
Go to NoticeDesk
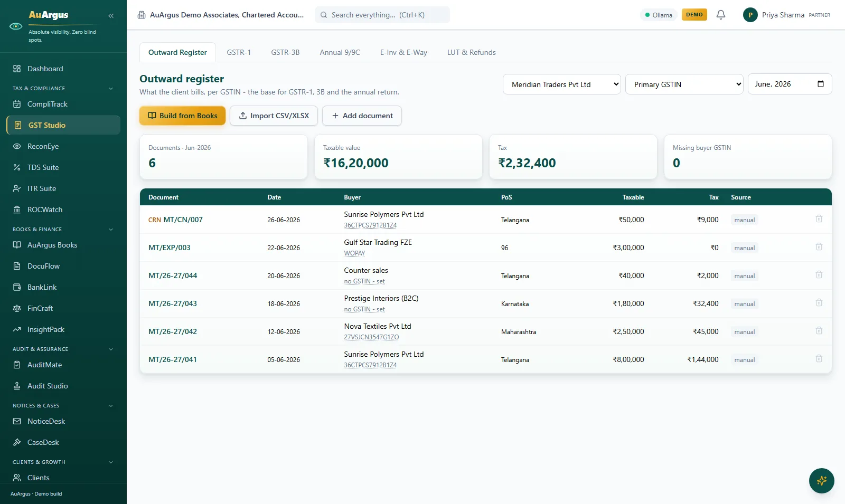pyautogui.click(x=63, y=421)
